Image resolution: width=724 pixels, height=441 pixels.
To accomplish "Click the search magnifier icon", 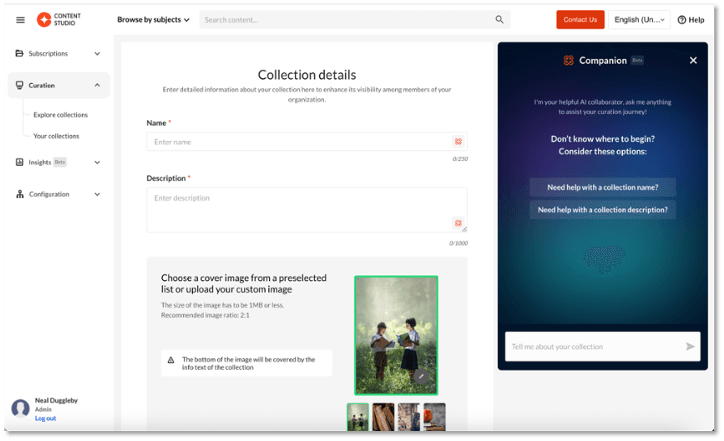I will (x=499, y=20).
